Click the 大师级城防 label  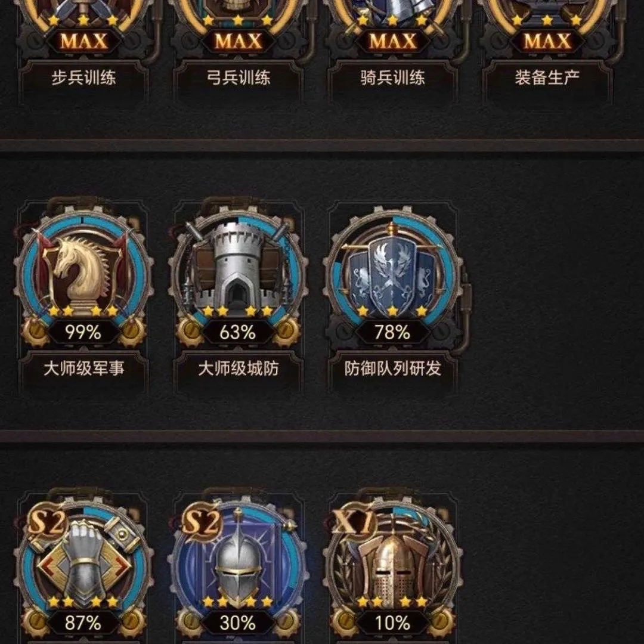[238, 369]
